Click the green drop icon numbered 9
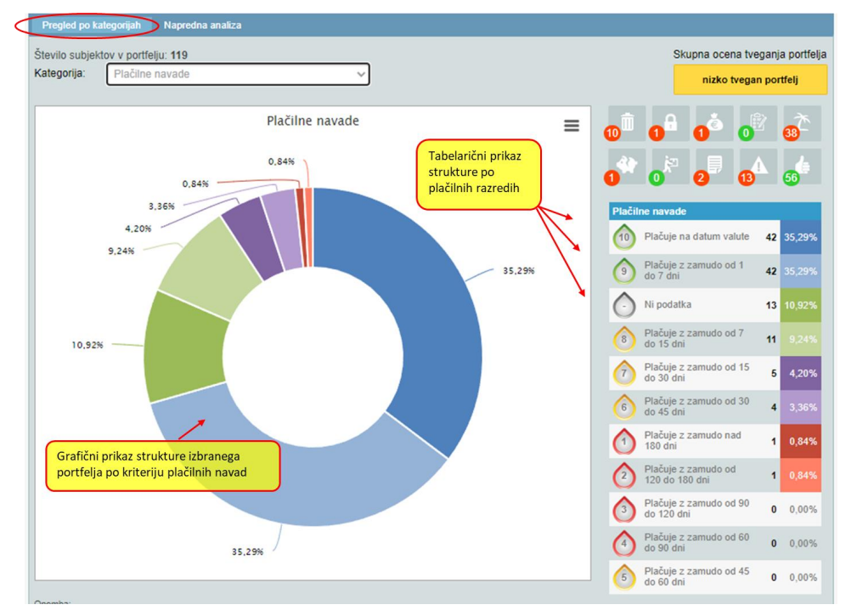The image size is (857, 616). 624,271
